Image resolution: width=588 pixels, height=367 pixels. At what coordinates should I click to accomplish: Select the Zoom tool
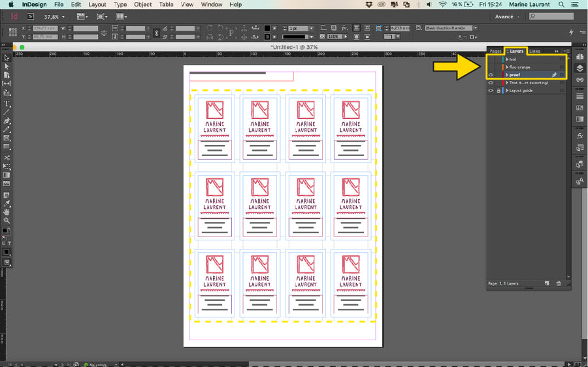click(x=7, y=221)
